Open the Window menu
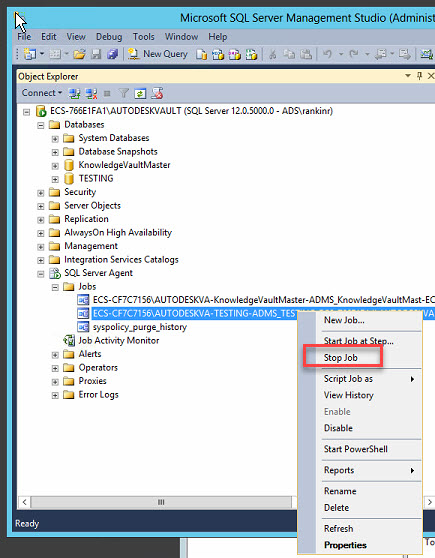This screenshot has height=558, width=435. click(x=181, y=37)
